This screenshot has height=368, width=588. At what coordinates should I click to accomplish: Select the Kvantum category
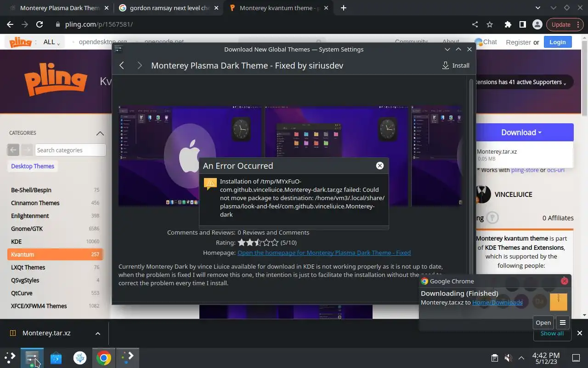point(55,254)
